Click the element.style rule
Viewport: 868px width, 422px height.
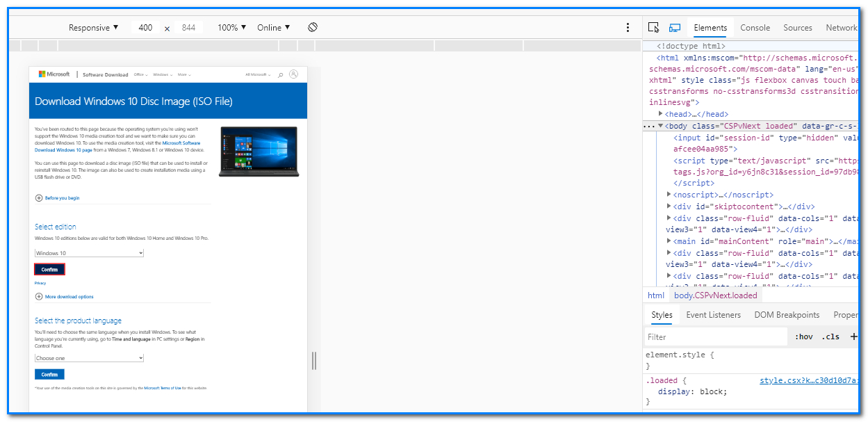pyautogui.click(x=680, y=355)
